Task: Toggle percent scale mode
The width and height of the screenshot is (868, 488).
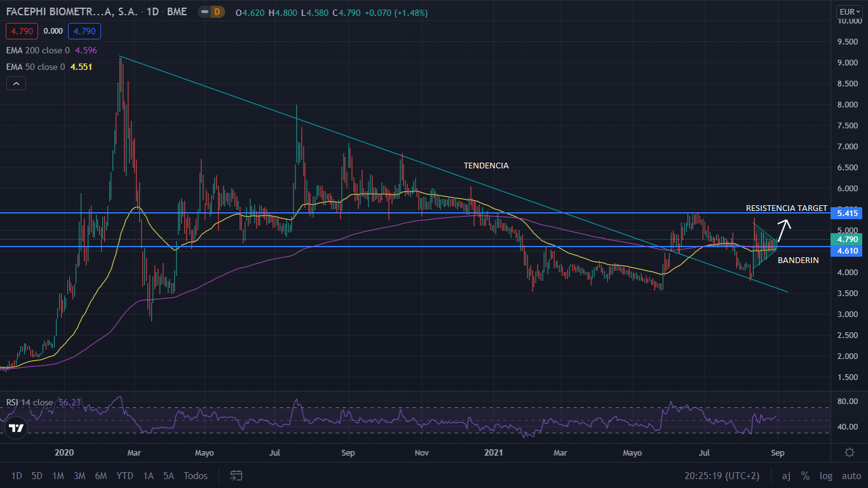Action: [x=805, y=475]
